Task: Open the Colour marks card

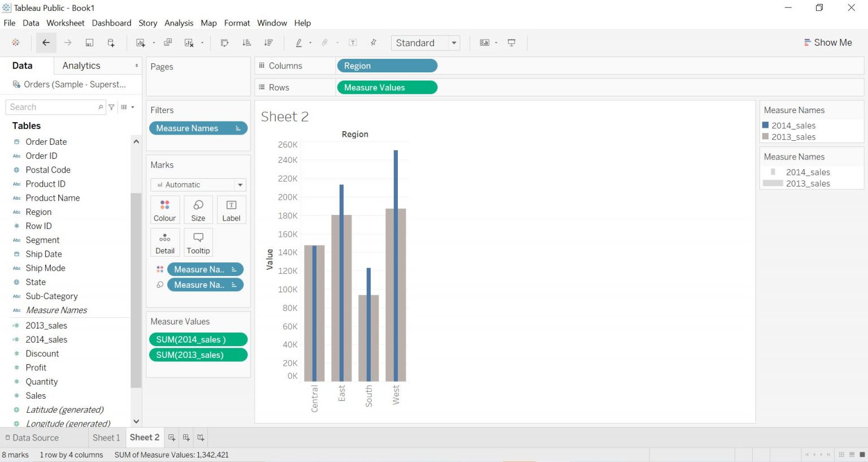Action: pyautogui.click(x=165, y=210)
